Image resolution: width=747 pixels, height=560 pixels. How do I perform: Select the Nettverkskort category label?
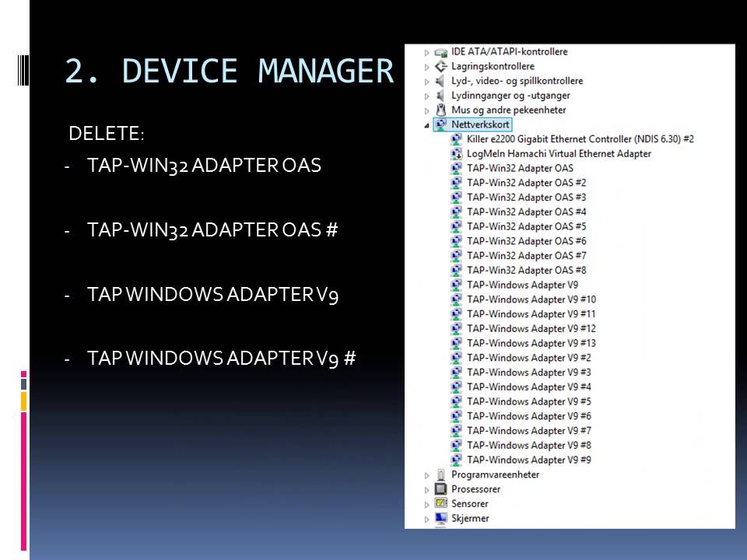480,124
